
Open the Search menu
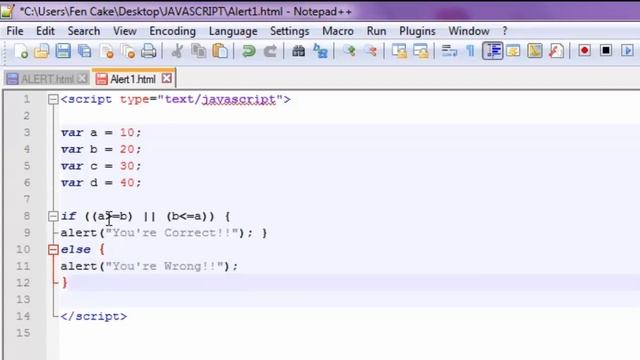[x=84, y=31]
